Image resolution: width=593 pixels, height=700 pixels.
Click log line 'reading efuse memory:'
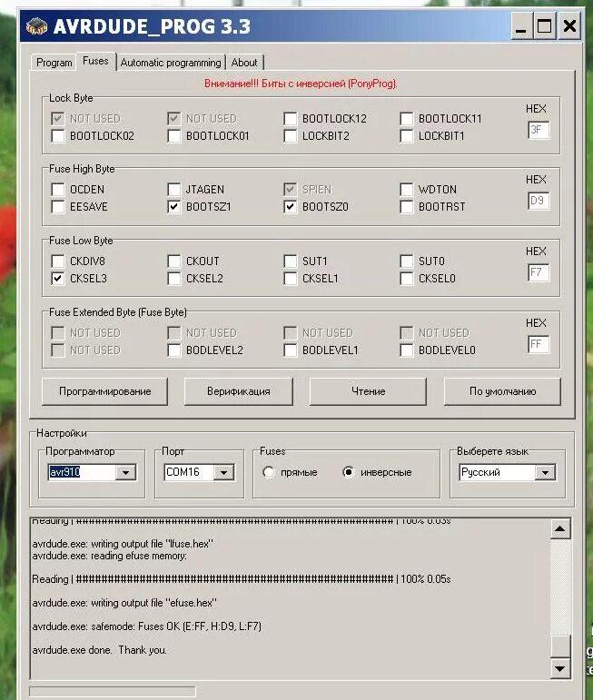[x=109, y=556]
